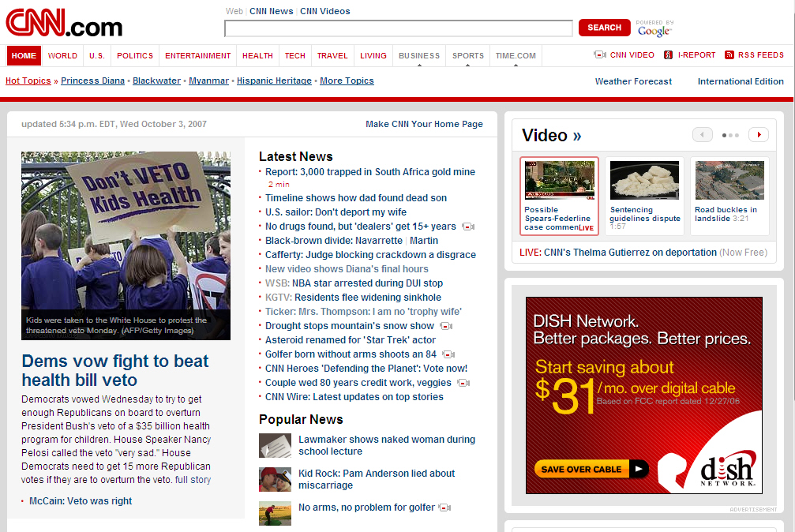The height and width of the screenshot is (532, 795).
Task: Open the Health section
Action: (x=257, y=56)
